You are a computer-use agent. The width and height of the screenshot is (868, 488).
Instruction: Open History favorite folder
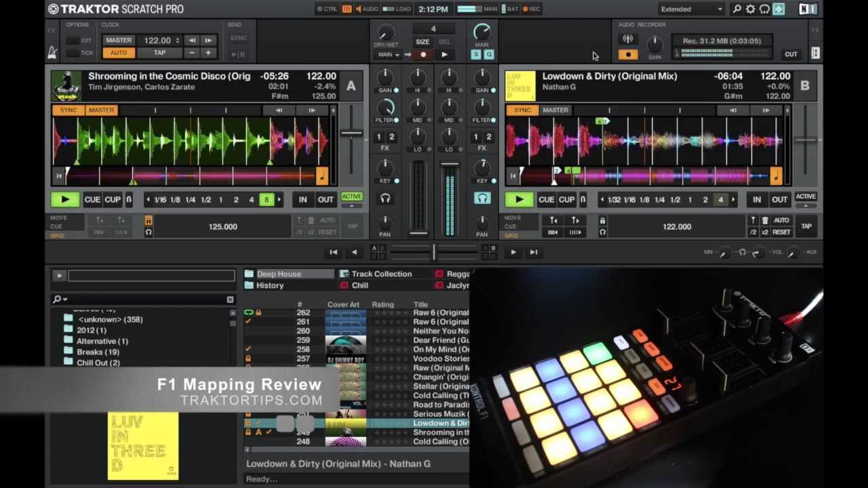point(270,285)
